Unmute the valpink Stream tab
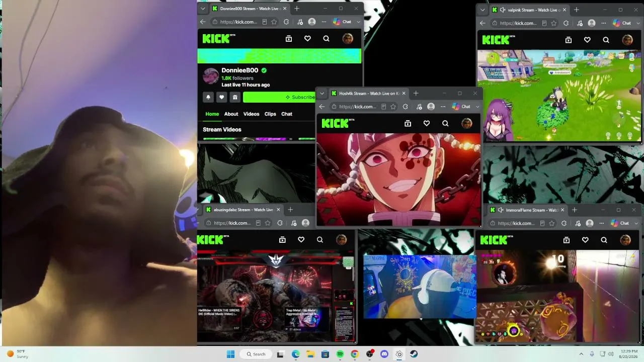644x362 pixels. [502, 10]
